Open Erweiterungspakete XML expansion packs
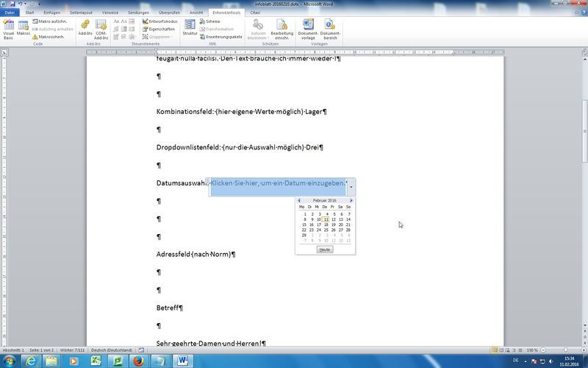588x368 pixels. [221, 37]
